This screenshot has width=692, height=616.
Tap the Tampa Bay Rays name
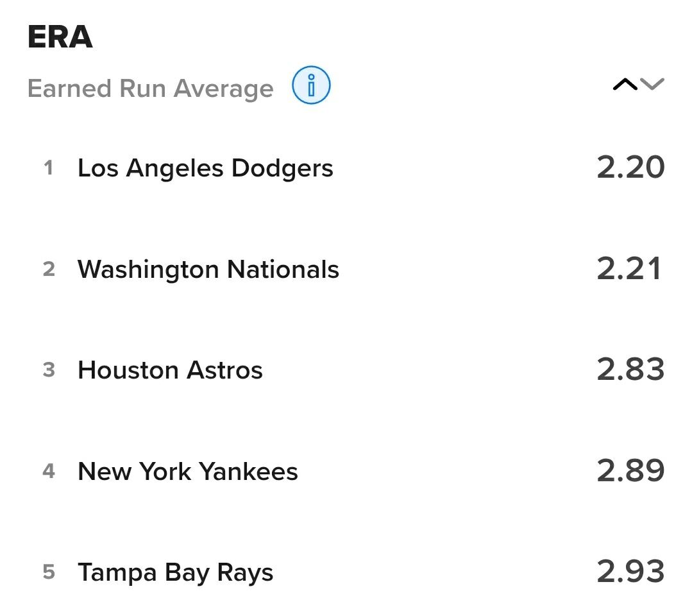tap(175, 572)
